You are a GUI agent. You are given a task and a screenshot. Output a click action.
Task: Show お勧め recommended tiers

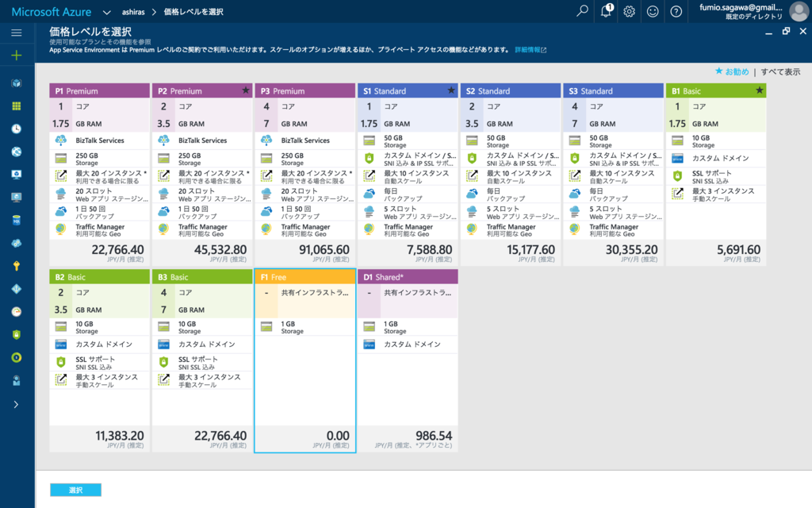pyautogui.click(x=732, y=71)
